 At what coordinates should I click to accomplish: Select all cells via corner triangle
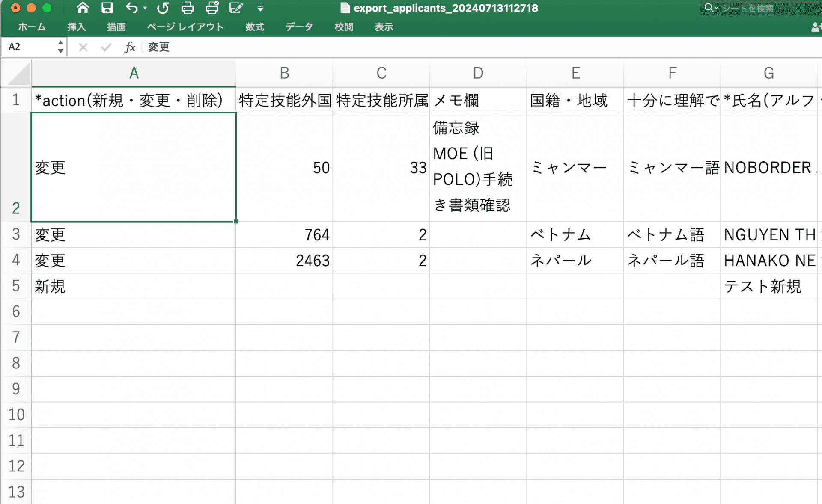(19, 74)
